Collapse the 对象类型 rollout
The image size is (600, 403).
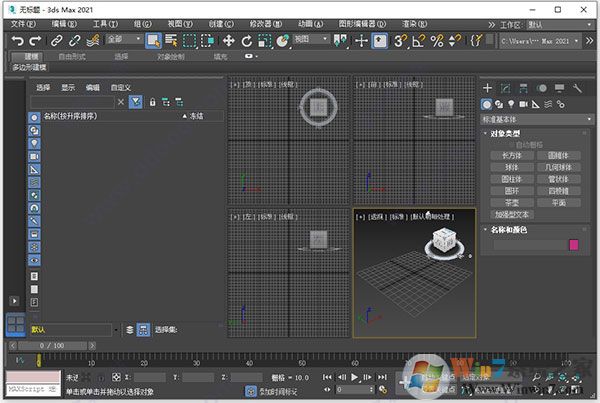(x=505, y=133)
